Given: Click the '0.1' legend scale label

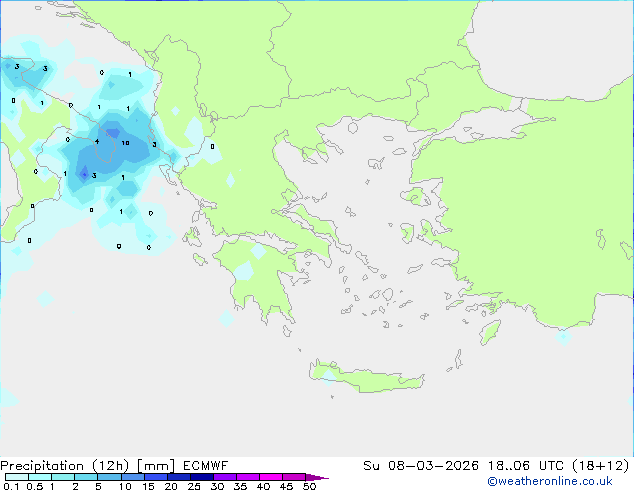Looking at the screenshot, I should click(11, 486).
